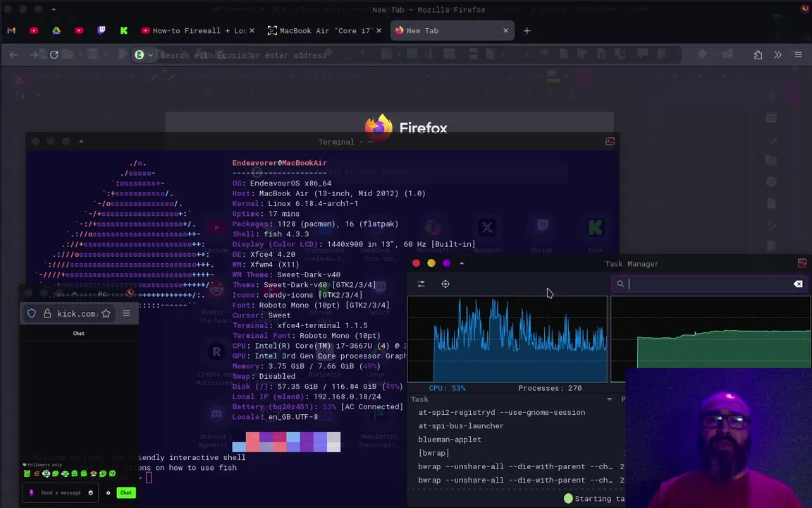The height and width of the screenshot is (508, 812).
Task: Click the yellow Task Manager window button
Action: coord(431,263)
